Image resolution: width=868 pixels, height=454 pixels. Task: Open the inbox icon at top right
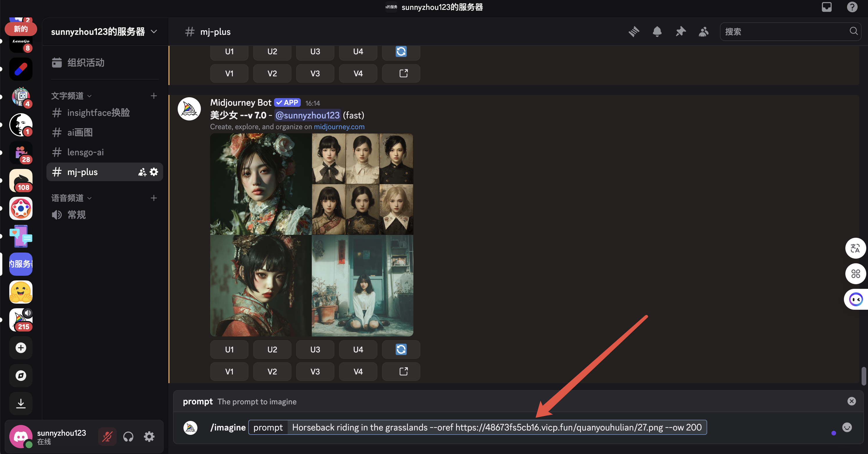click(x=826, y=7)
